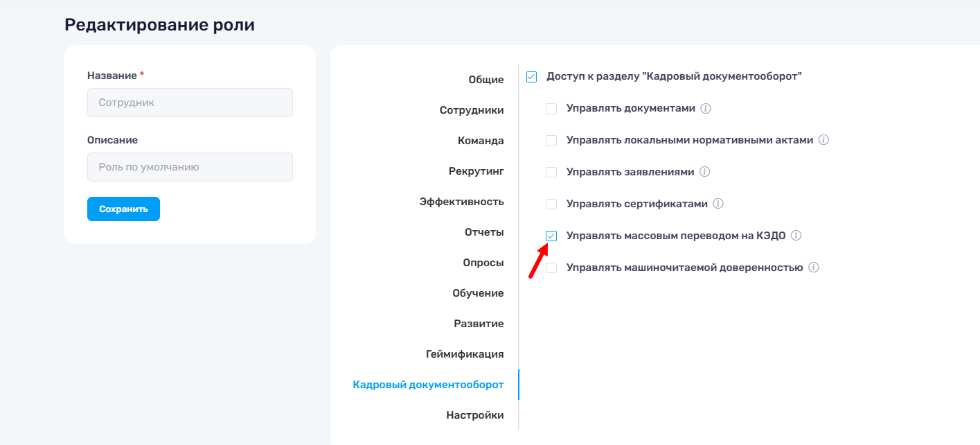Viewport: 980px width, 445px height.
Task: Click info icon beside Управлять сертификатами
Action: 718,204
